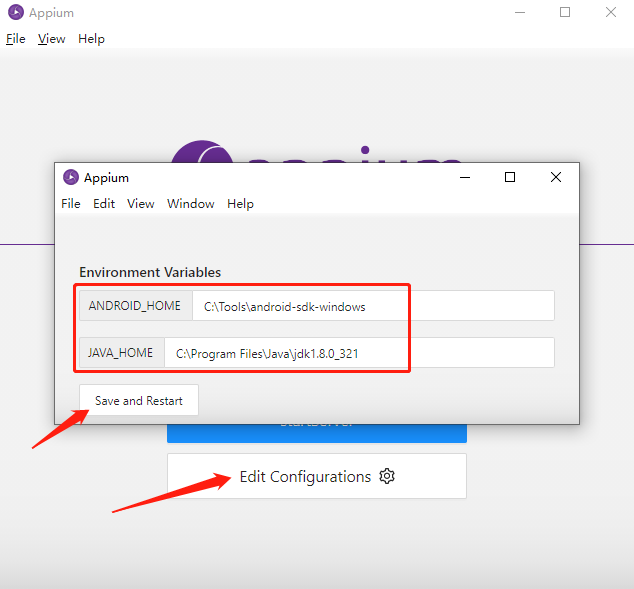The width and height of the screenshot is (634, 589).
Task: Open Help menu in the configuration dialog
Action: 240,203
